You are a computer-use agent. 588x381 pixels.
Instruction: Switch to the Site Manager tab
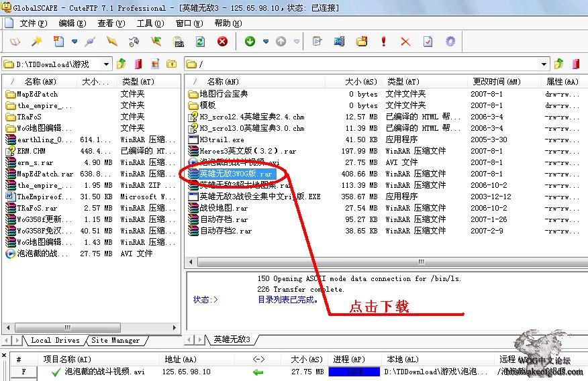pos(115,340)
